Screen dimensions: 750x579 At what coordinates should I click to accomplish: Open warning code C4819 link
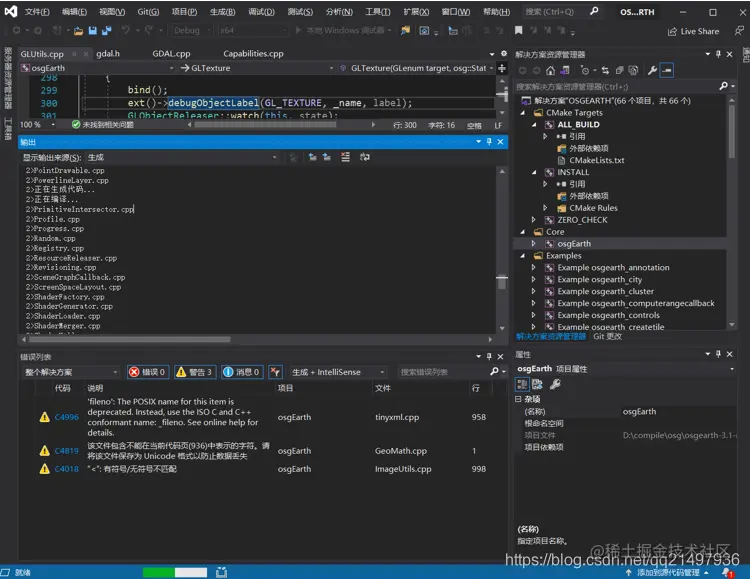[66, 451]
